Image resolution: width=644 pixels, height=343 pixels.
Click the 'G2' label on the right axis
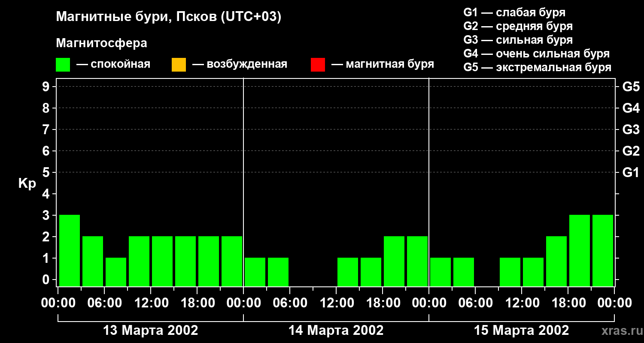click(x=631, y=151)
